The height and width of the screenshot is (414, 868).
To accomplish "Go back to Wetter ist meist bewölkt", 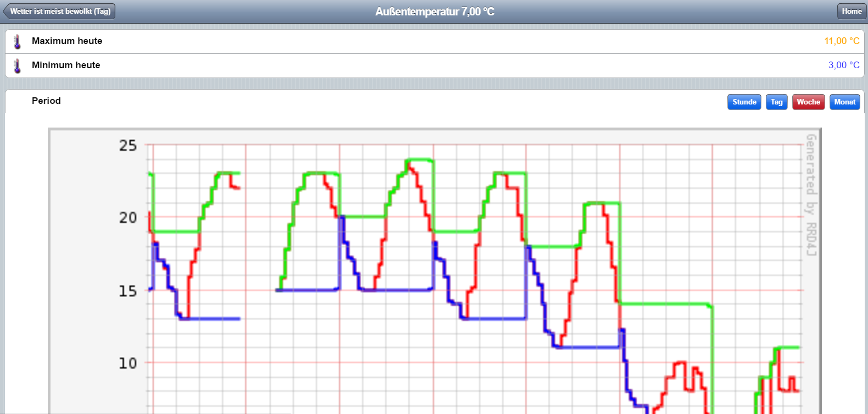I will tap(59, 12).
